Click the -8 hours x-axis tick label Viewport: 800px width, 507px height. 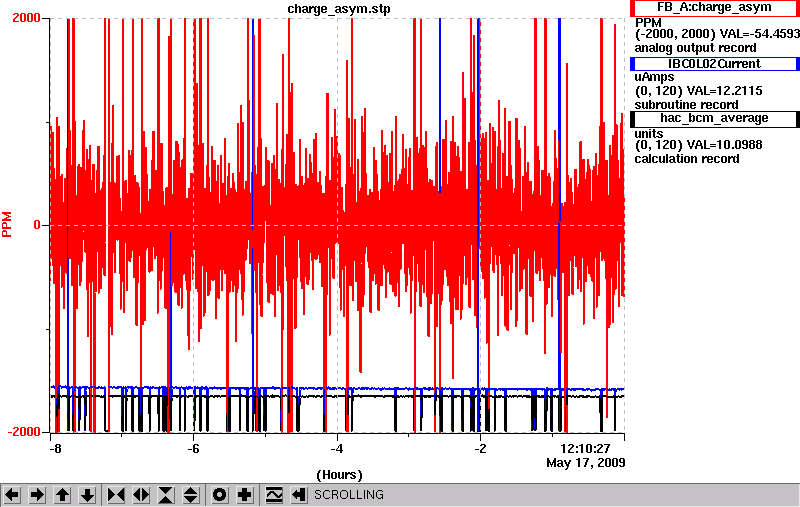pyautogui.click(x=55, y=449)
